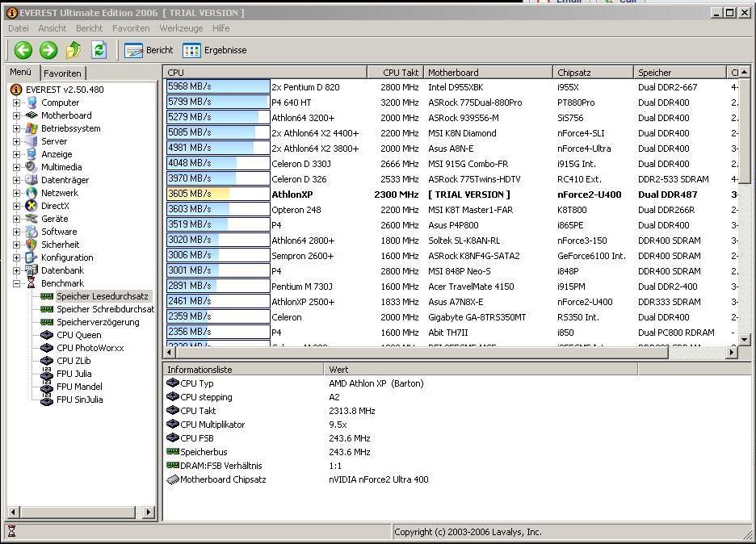Open the Hilfe menu
This screenshot has width=756, height=544.
[x=220, y=28]
